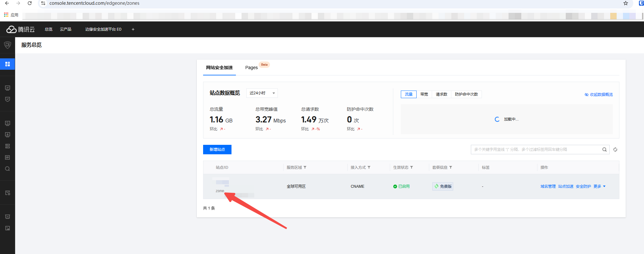The image size is (644, 254).
Task: Go back with the browser back arrow
Action: coord(7,3)
